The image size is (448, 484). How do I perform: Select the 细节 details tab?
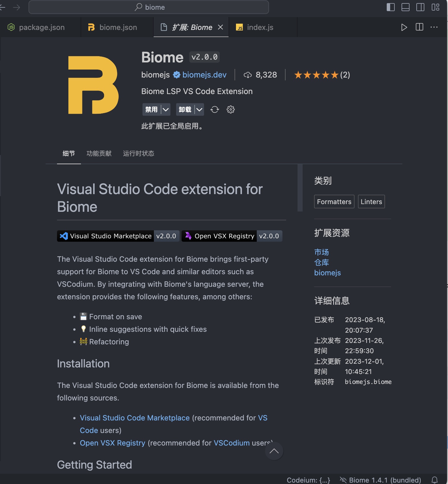coord(69,153)
